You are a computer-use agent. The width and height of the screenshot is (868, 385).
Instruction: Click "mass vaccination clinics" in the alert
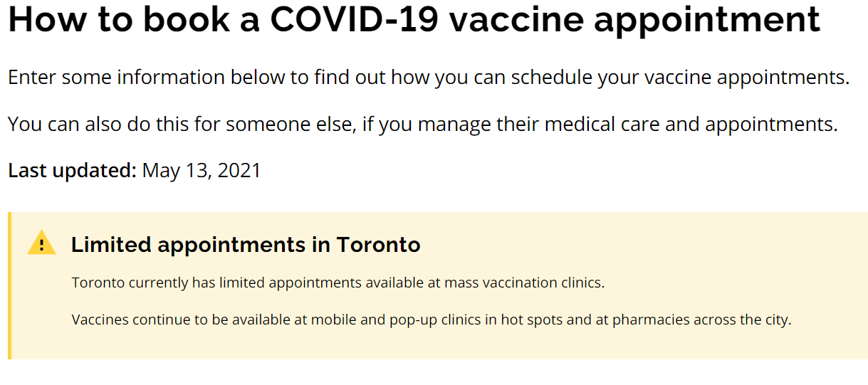coord(523,283)
